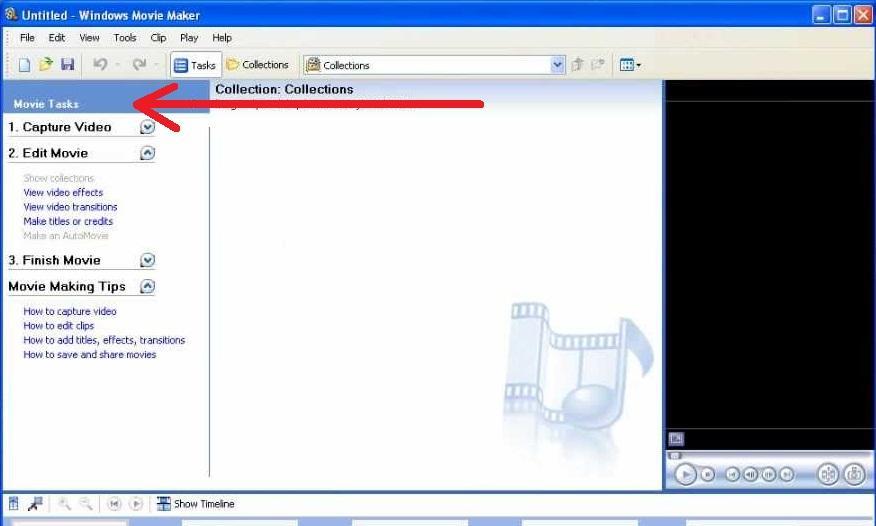
Task: Zoom in on the storyboard
Action: coord(64,504)
